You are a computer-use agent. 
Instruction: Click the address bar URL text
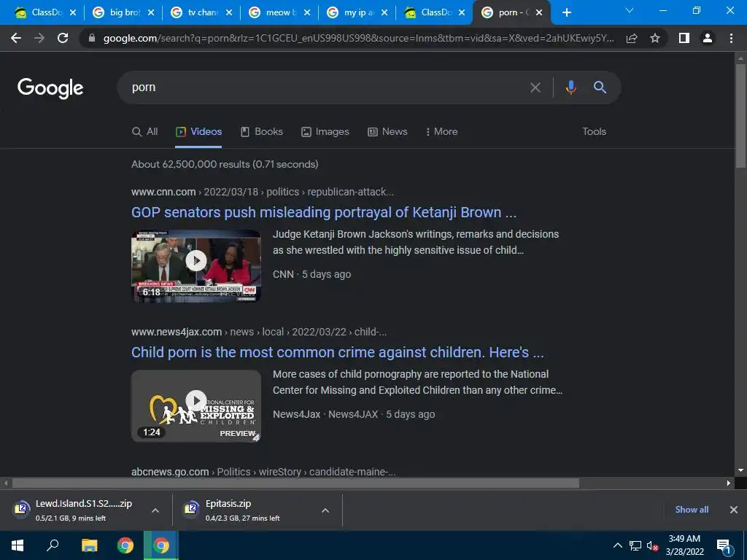click(x=358, y=38)
